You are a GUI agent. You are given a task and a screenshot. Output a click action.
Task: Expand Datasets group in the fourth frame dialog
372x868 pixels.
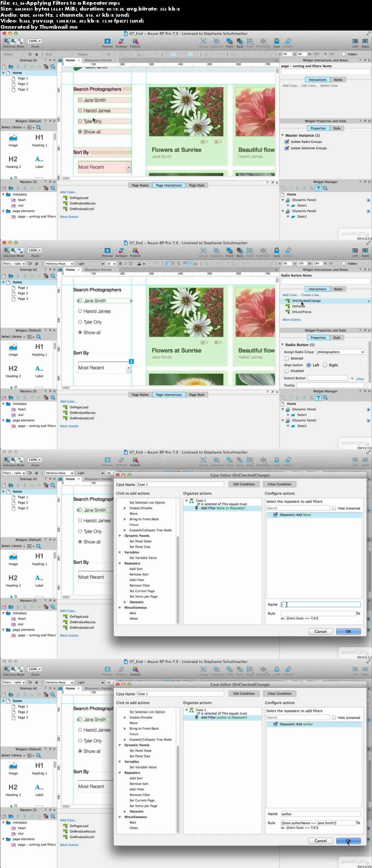(125, 811)
